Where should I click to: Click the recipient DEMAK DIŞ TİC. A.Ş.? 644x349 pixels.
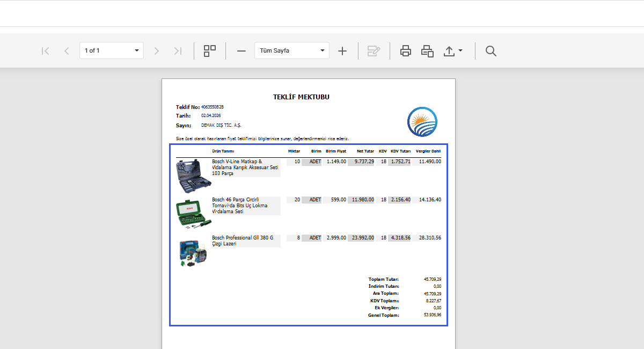coord(221,125)
